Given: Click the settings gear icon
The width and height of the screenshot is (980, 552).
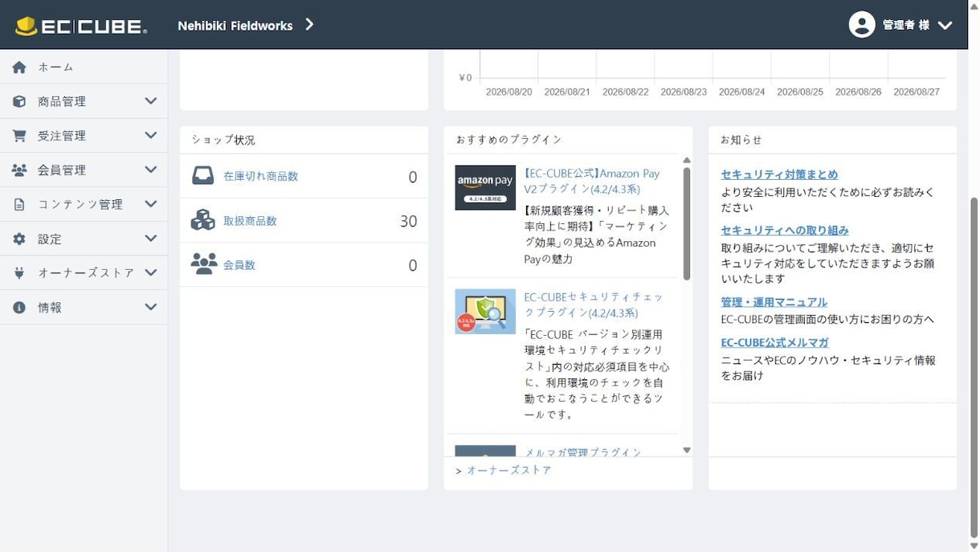Looking at the screenshot, I should click(19, 239).
